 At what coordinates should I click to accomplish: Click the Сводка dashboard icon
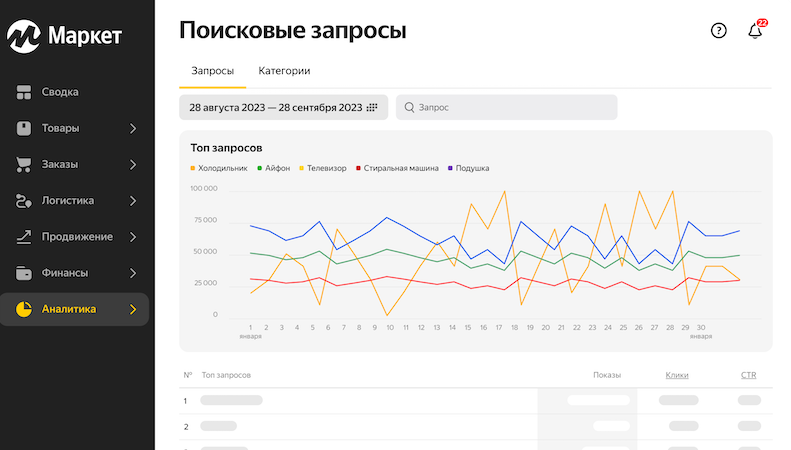pos(25,92)
